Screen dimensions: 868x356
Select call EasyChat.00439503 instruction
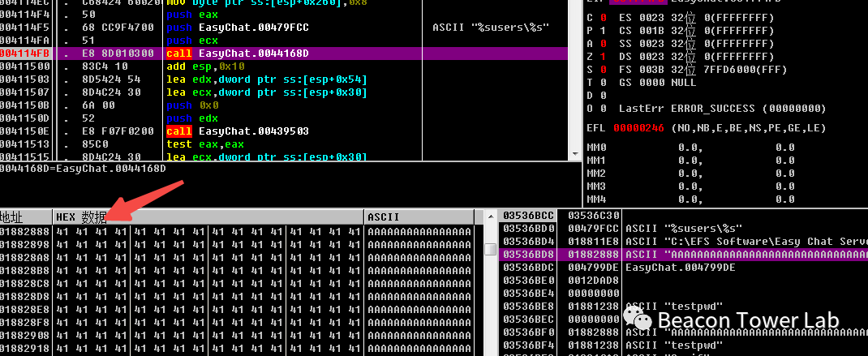pos(238,131)
